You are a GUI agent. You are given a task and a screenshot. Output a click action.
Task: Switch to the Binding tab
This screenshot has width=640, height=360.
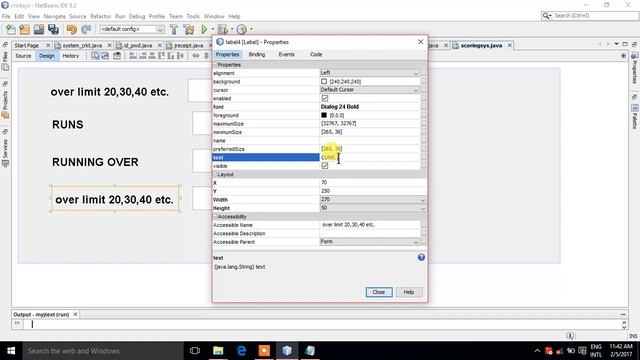(257, 54)
